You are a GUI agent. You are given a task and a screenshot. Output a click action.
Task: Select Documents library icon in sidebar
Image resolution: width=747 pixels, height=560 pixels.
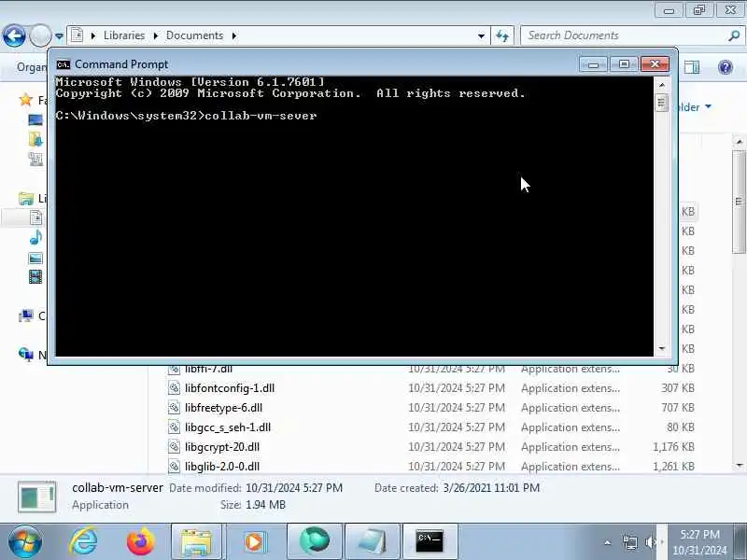[x=35, y=217]
